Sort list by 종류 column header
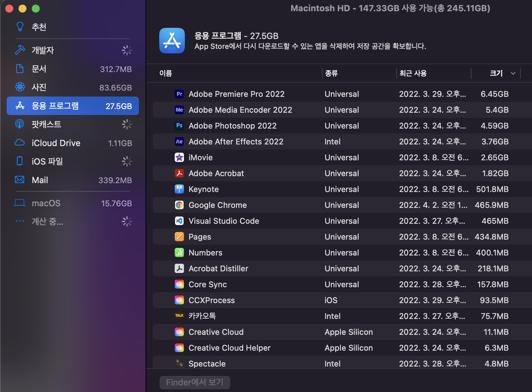 331,73
